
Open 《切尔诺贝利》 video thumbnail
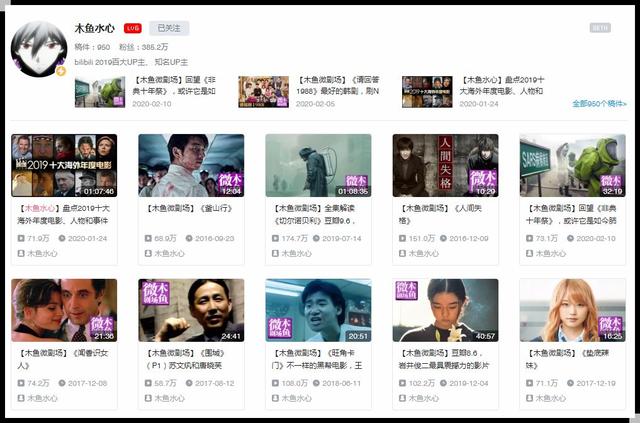point(318,165)
